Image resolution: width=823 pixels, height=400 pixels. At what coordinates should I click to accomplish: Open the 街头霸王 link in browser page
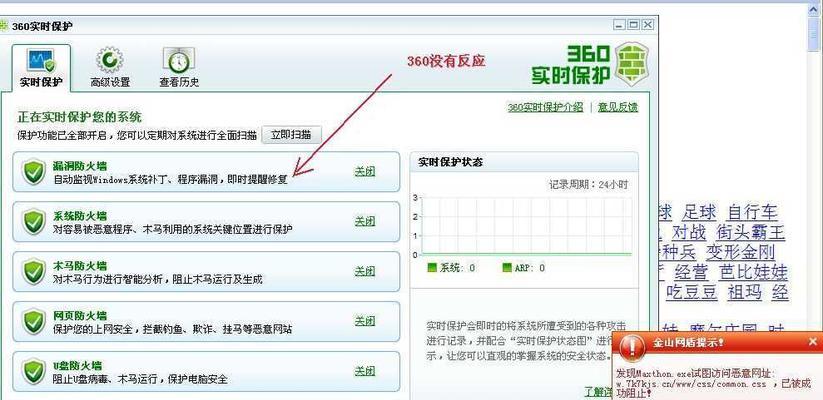pyautogui.click(x=751, y=232)
